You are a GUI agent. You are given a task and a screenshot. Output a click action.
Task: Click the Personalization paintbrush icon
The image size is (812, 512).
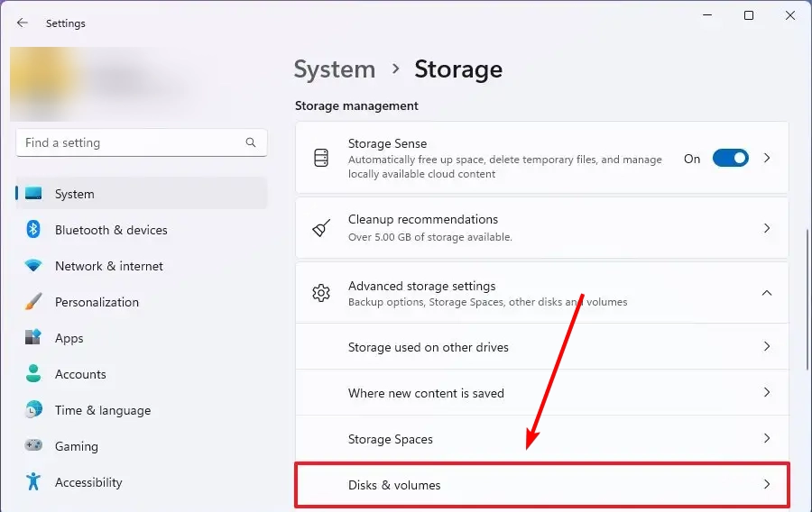point(33,301)
